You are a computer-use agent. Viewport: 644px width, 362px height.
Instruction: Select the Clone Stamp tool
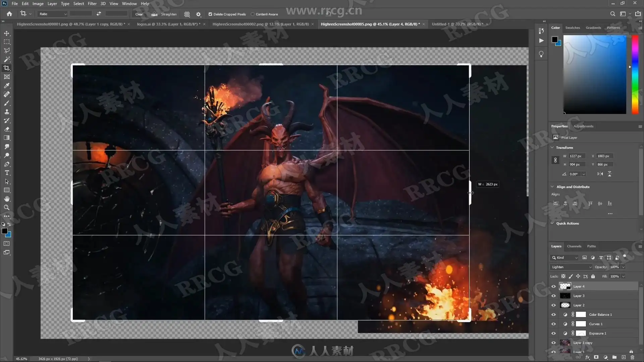7,112
